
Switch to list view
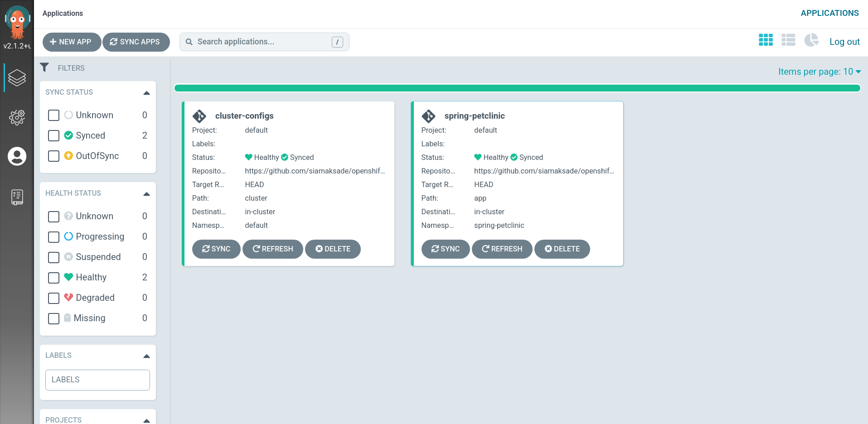click(788, 40)
